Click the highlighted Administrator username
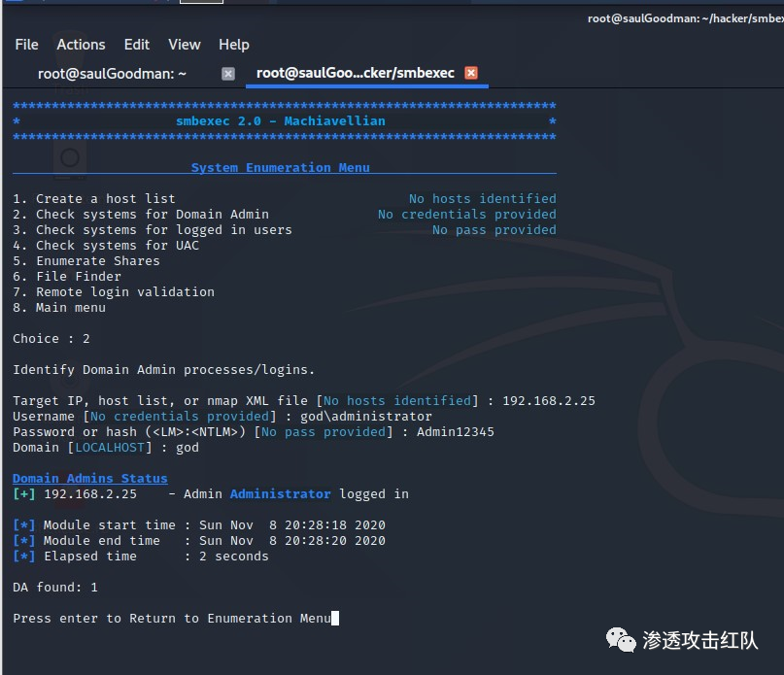This screenshot has width=784, height=675. tap(280, 494)
